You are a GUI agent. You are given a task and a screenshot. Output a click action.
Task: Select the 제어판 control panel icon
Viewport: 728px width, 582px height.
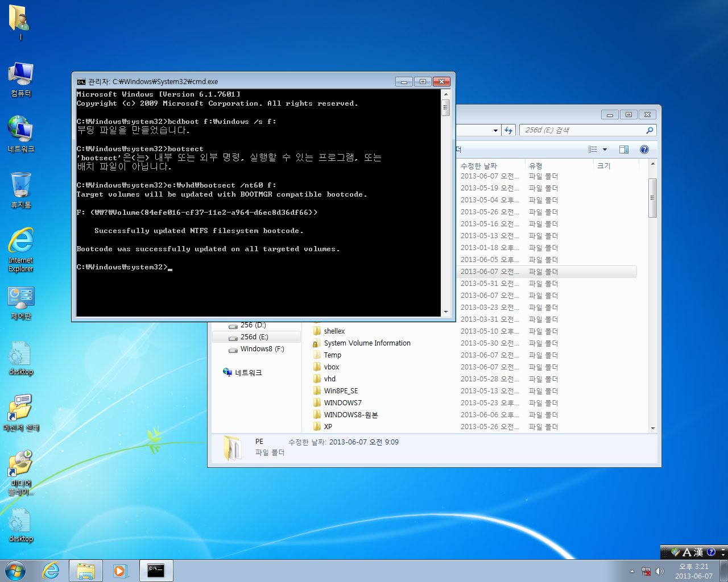coord(21,303)
